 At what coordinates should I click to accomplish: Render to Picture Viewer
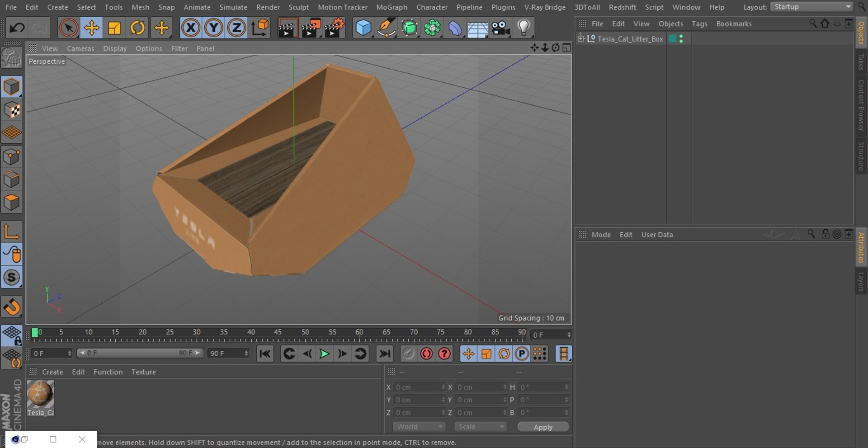coord(311,28)
